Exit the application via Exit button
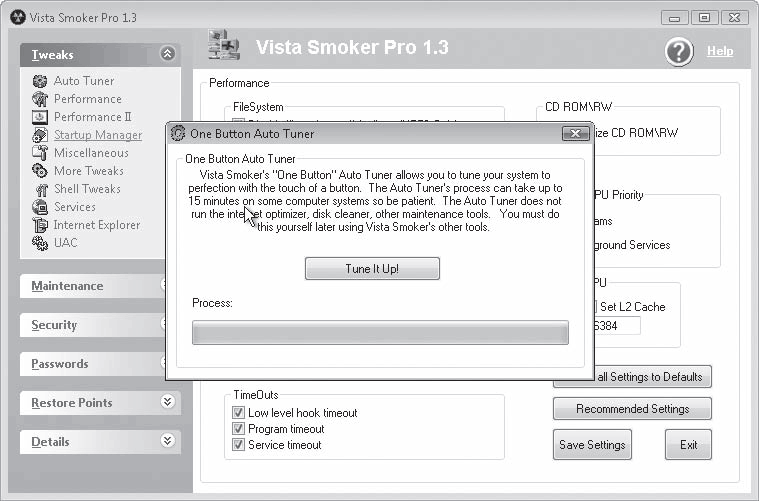The width and height of the screenshot is (759, 501). (688, 444)
